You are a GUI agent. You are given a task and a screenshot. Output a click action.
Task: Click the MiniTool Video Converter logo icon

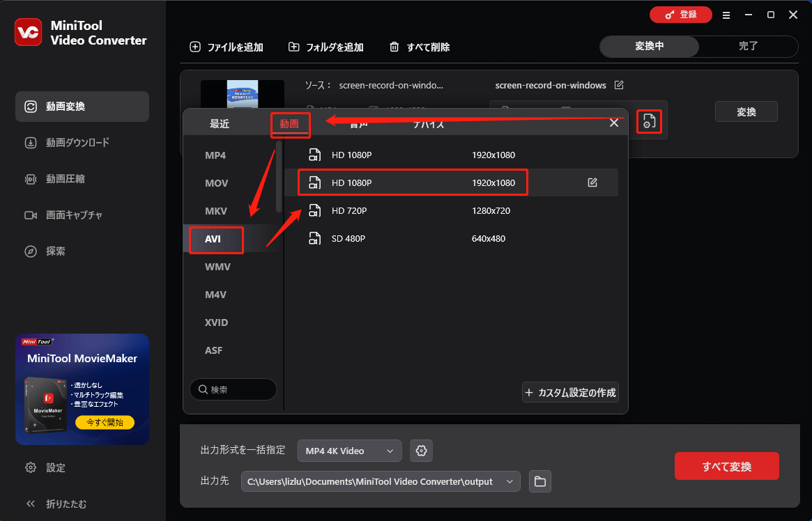pyautogui.click(x=28, y=33)
